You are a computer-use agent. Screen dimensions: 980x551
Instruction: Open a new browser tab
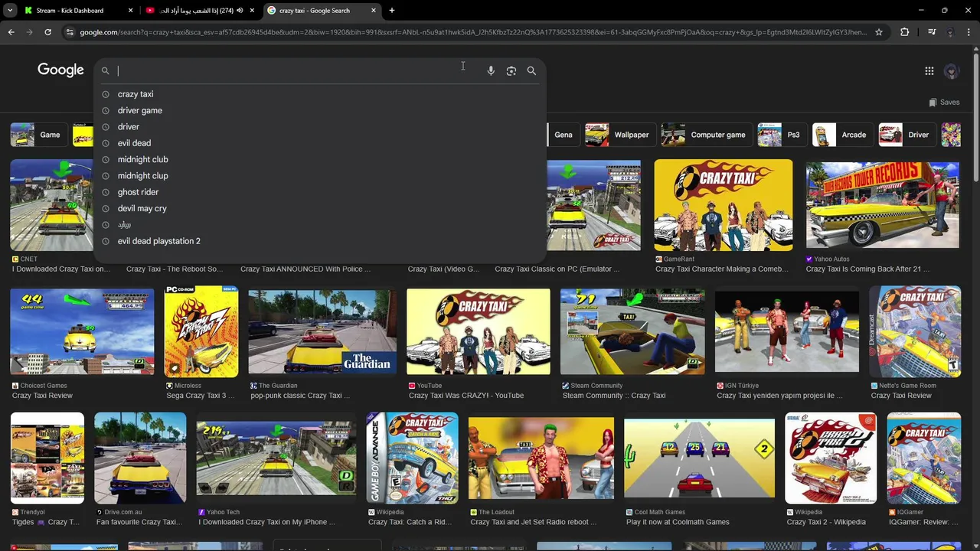click(x=392, y=11)
